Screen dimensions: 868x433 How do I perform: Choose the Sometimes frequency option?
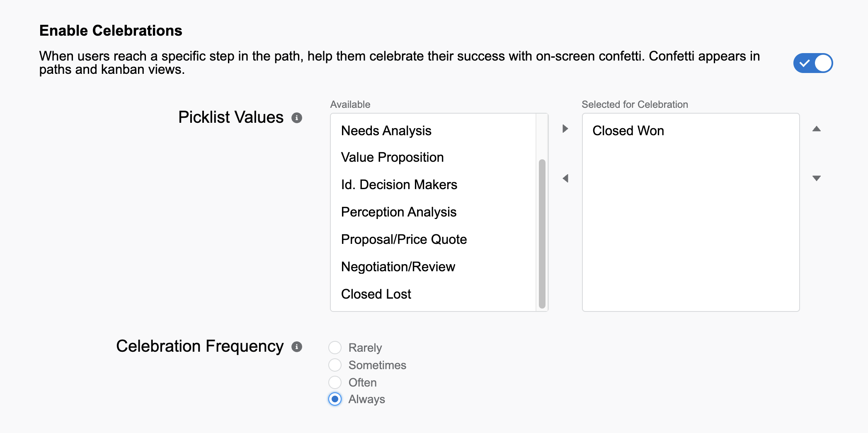[x=335, y=365]
